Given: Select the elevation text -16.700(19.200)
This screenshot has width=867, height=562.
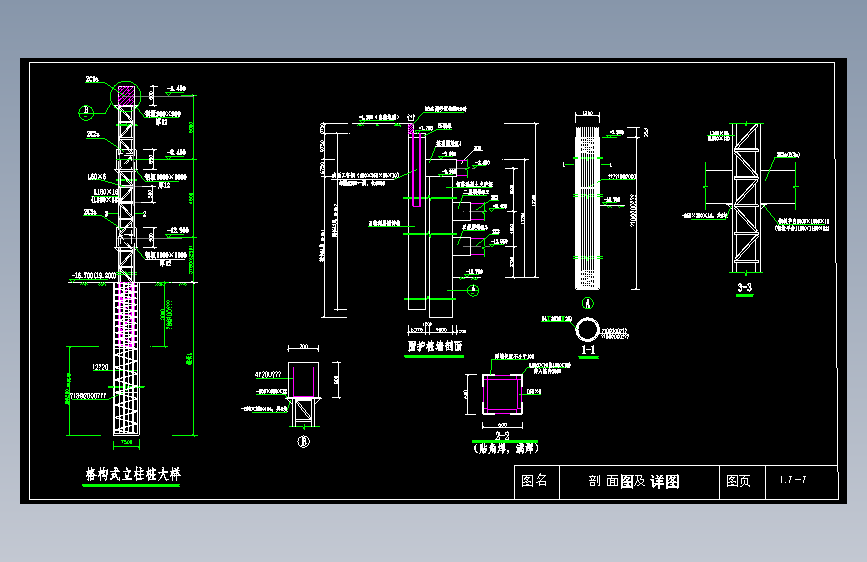Looking at the screenshot, I should coord(95,275).
